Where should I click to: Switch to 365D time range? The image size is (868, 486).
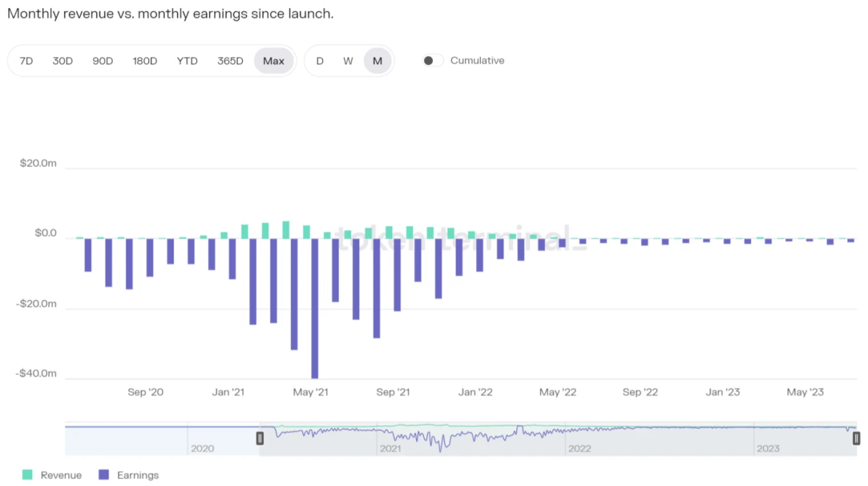tap(230, 61)
